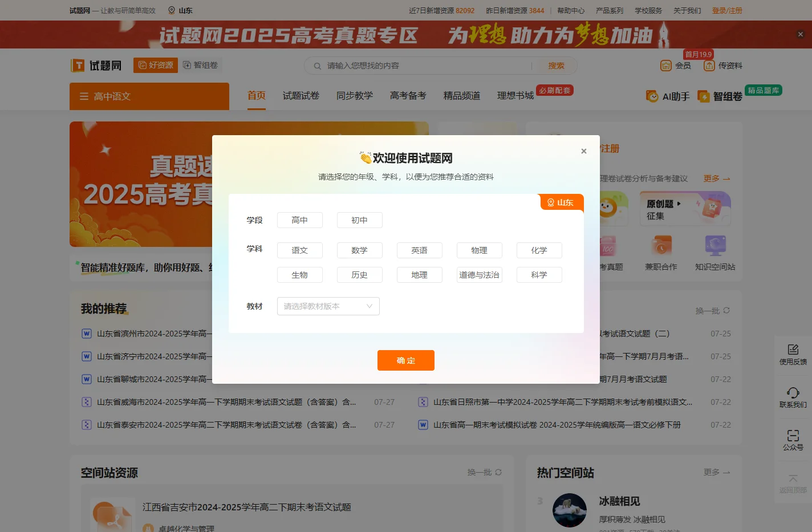The width and height of the screenshot is (812, 532).
Task: Open 兼职合作 icon
Action: (x=661, y=253)
